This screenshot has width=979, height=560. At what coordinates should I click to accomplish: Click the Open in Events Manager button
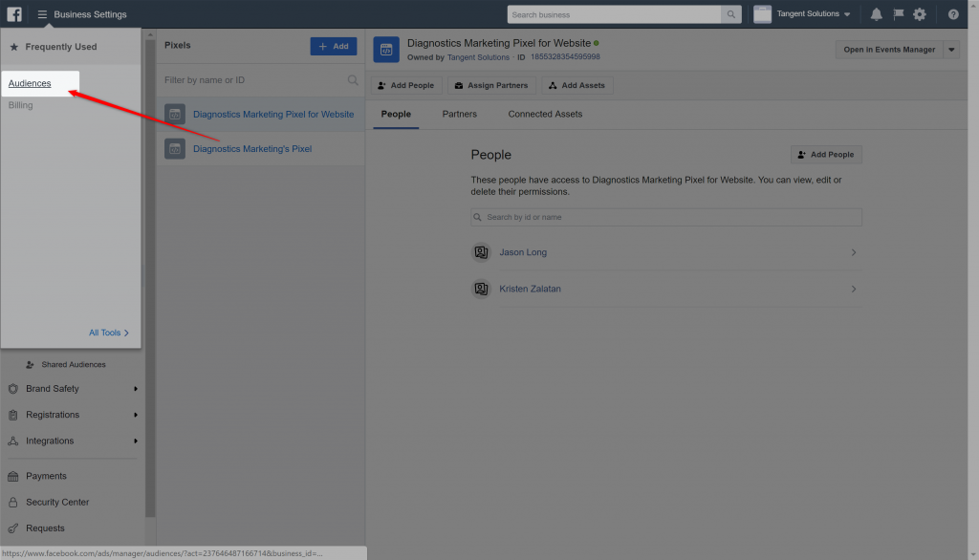[x=889, y=50]
